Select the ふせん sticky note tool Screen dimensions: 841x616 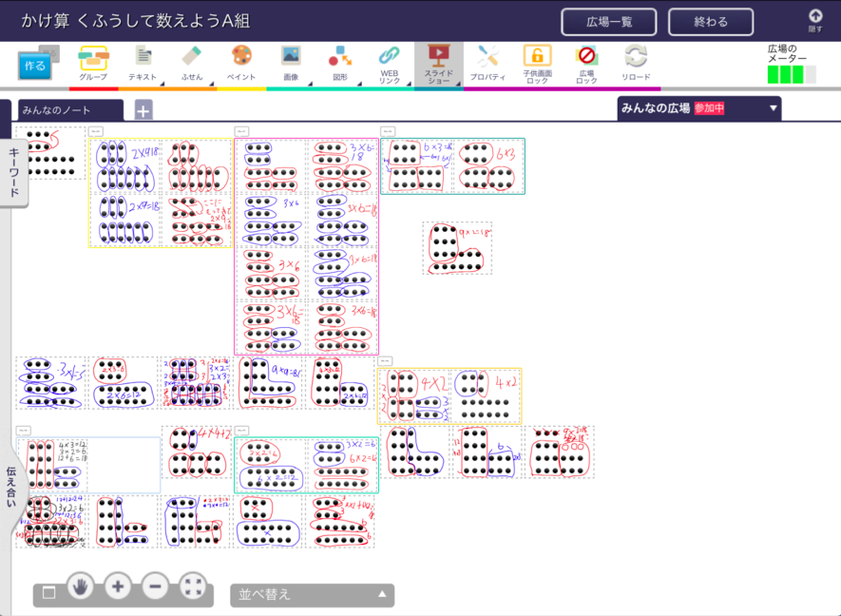pyautogui.click(x=192, y=63)
